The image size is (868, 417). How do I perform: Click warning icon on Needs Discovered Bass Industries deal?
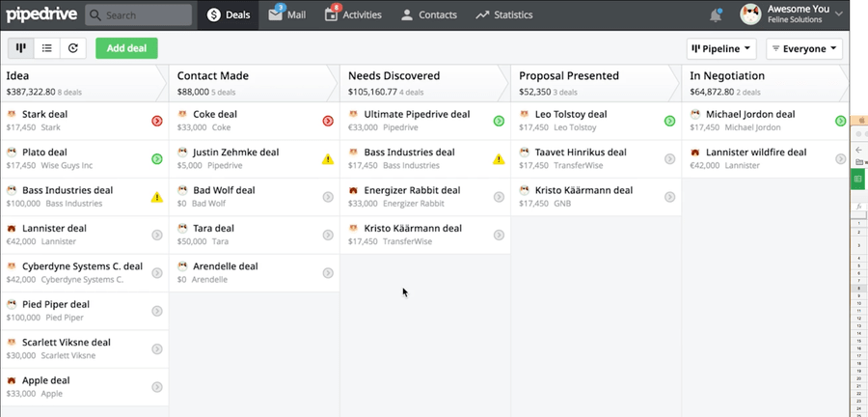point(499,159)
